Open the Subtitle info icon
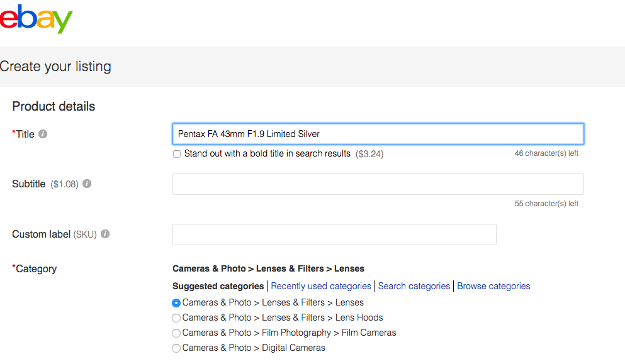This screenshot has height=364, width=625. click(x=87, y=184)
